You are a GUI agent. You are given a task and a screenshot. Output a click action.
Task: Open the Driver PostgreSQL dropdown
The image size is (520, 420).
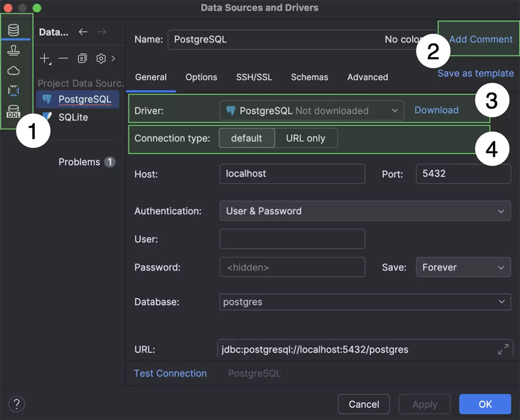pyautogui.click(x=312, y=111)
